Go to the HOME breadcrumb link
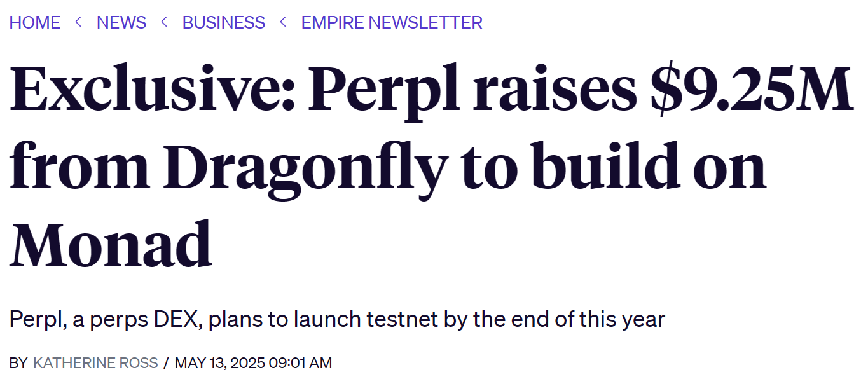868x377 pixels. coord(35,22)
